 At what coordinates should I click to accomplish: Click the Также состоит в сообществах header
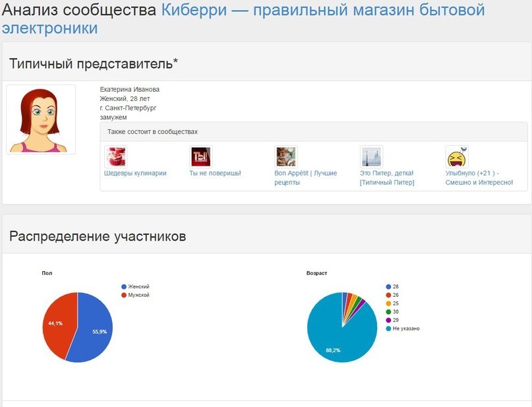pos(153,132)
